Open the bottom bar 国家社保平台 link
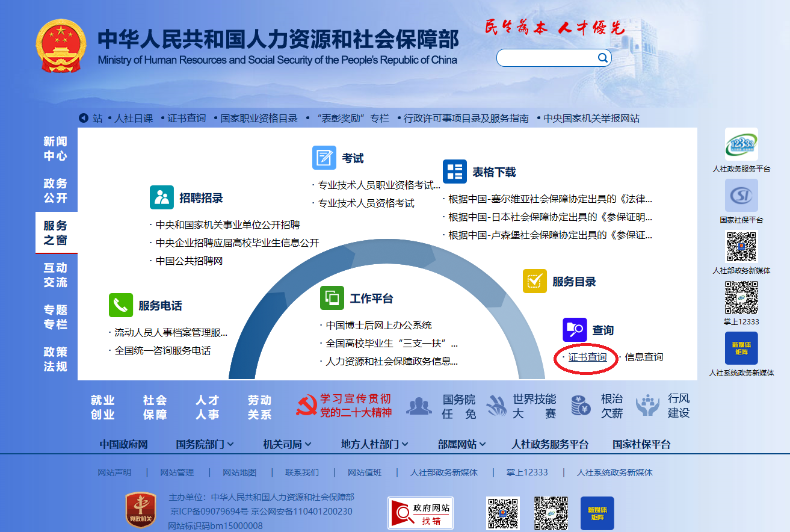 click(641, 445)
